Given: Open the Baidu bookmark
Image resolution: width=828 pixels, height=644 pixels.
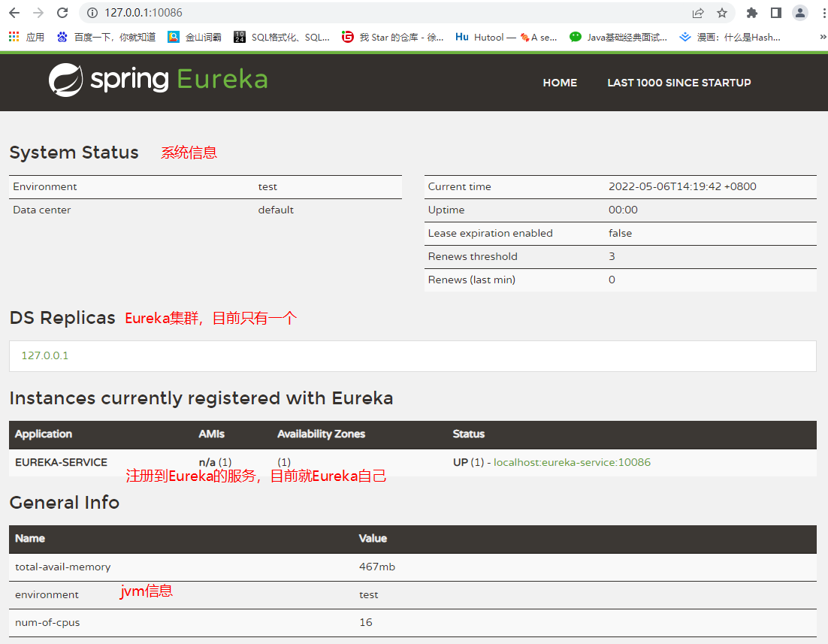Looking at the screenshot, I should click(106, 37).
